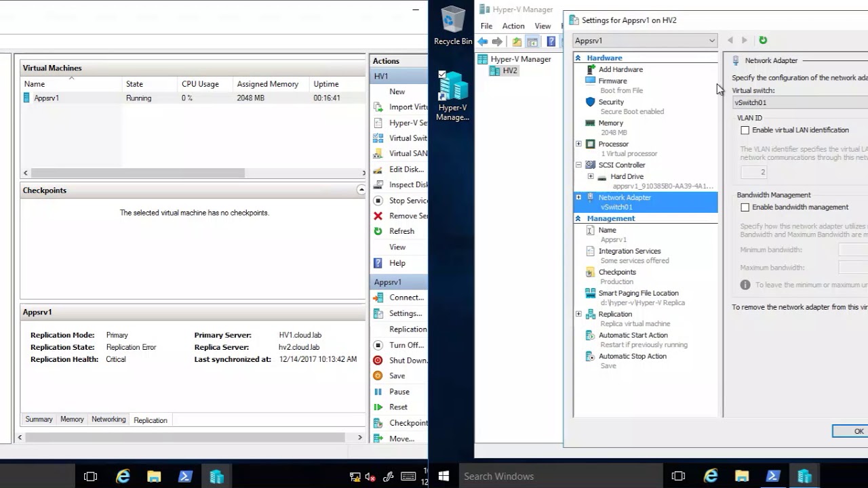Open Internet Explorer from the HV1 taskbar
The image size is (868, 488).
[123, 476]
